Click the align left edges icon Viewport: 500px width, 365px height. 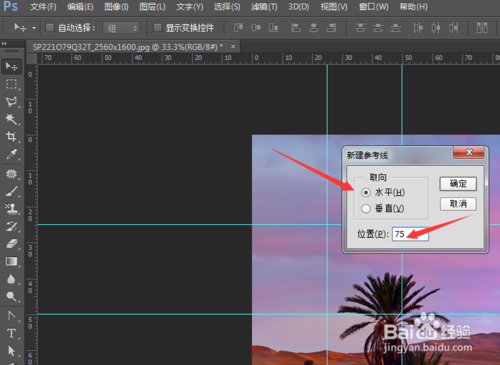click(296, 28)
